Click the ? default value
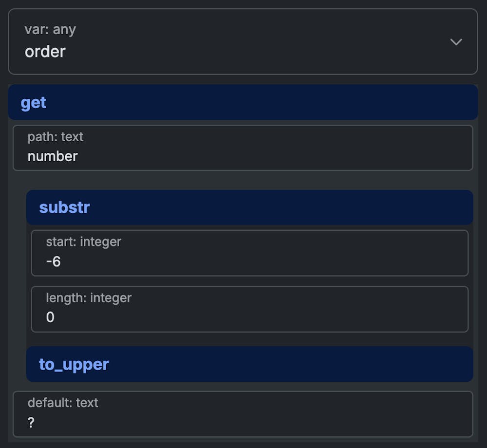This screenshot has width=487, height=448. coord(30,423)
